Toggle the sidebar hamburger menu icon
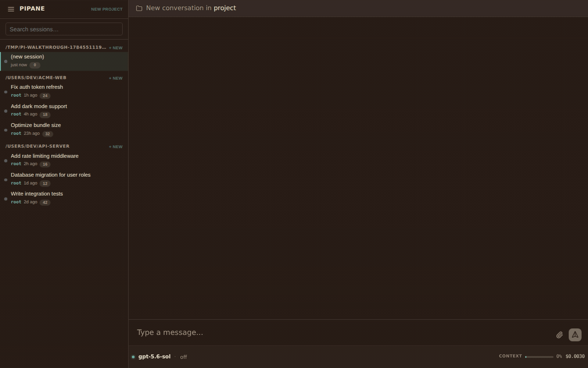Screen dimensions: 588x368 (11, 9)
